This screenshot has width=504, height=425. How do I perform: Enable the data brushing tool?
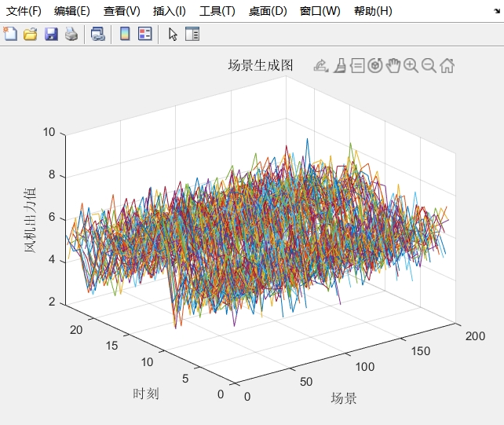point(339,66)
